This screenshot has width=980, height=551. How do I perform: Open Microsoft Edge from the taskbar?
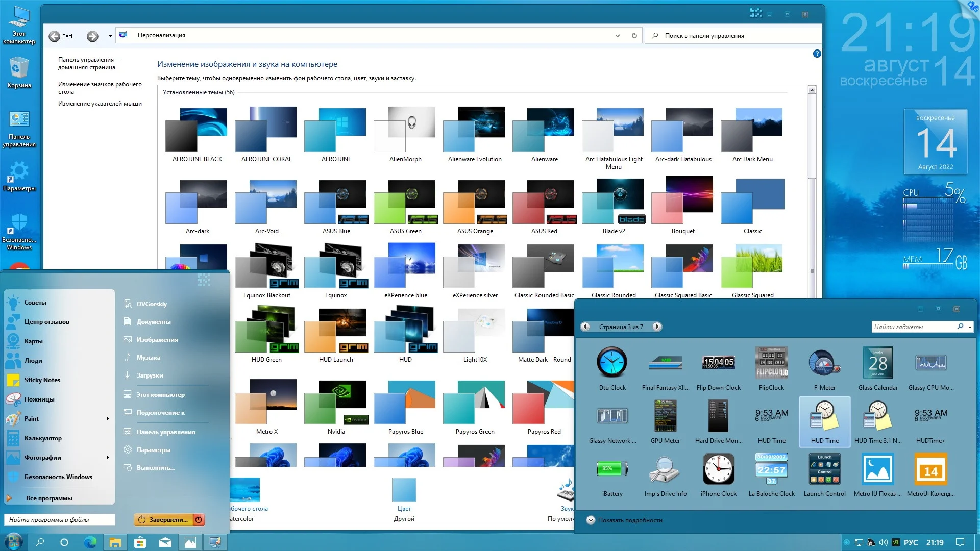(x=90, y=542)
